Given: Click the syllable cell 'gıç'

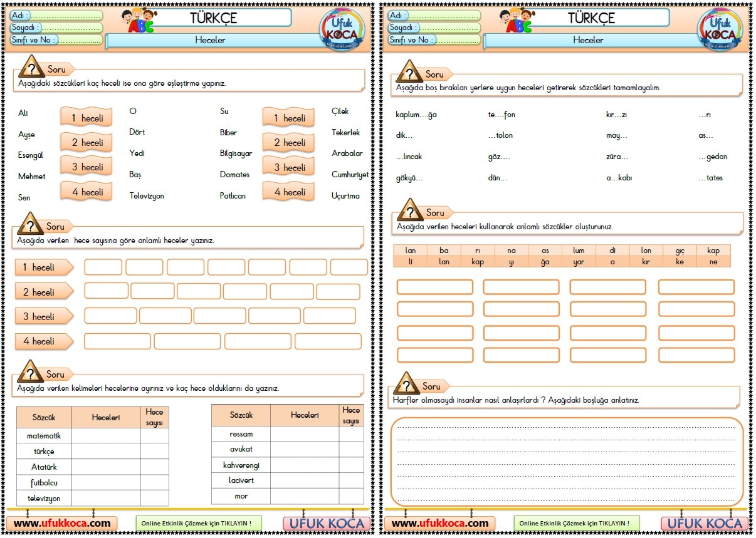Looking at the screenshot, I should click(680, 250).
